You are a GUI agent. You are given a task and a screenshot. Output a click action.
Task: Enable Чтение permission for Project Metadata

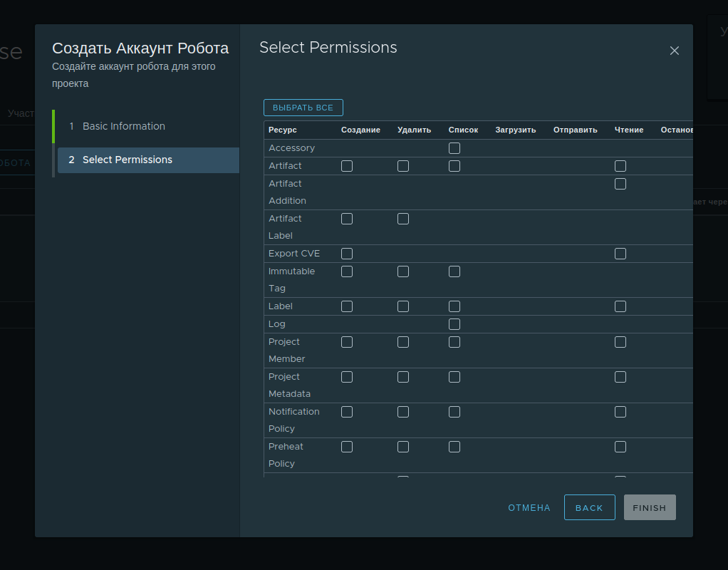[620, 376]
